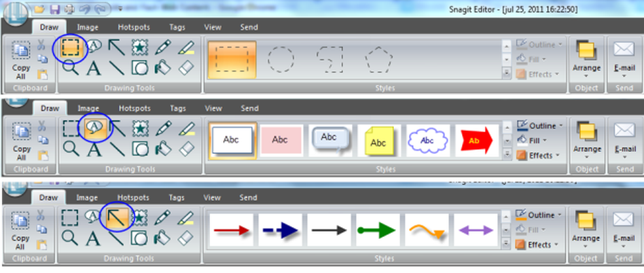
Task: Open Draw tab in arrow-styles ribbon
Action: point(48,198)
